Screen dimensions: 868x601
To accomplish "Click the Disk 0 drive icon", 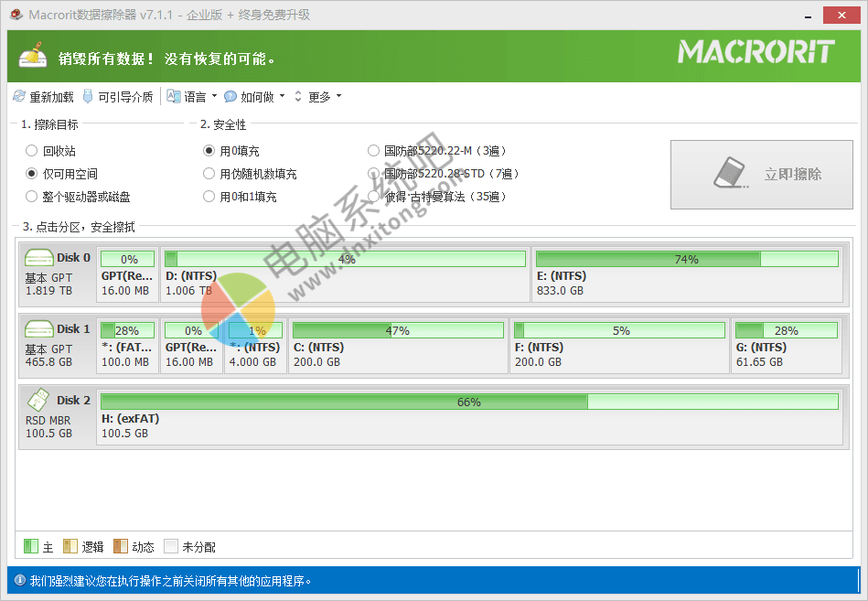I will (x=38, y=258).
